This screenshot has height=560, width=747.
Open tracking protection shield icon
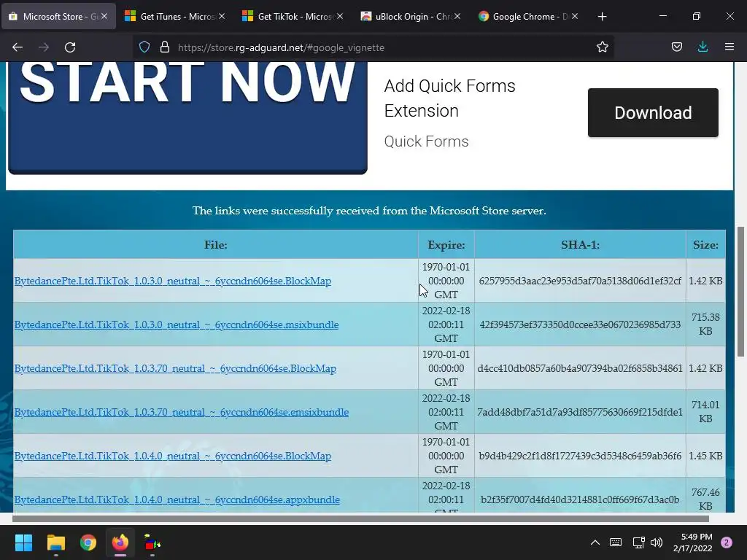tap(144, 47)
